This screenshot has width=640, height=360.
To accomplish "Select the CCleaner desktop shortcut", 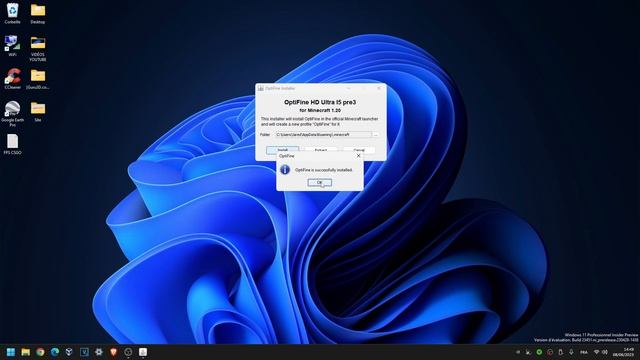I will tap(13, 79).
